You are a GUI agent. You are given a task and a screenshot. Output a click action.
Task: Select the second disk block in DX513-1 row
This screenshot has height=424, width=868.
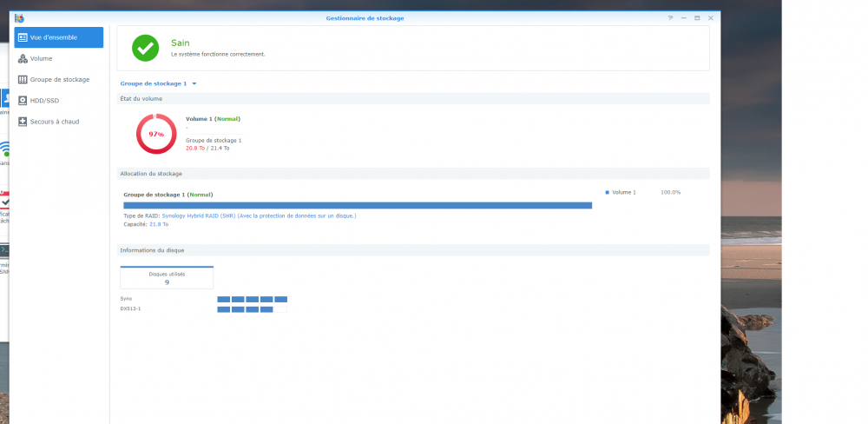238,309
